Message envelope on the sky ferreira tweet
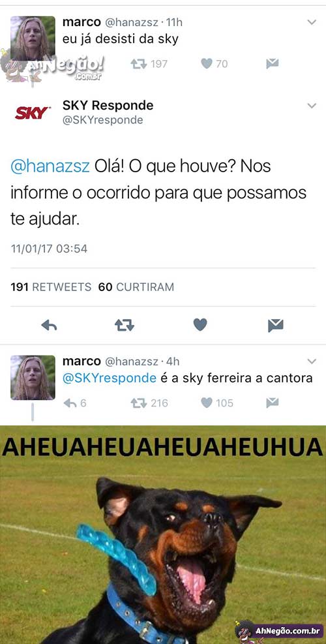 coord(273,403)
